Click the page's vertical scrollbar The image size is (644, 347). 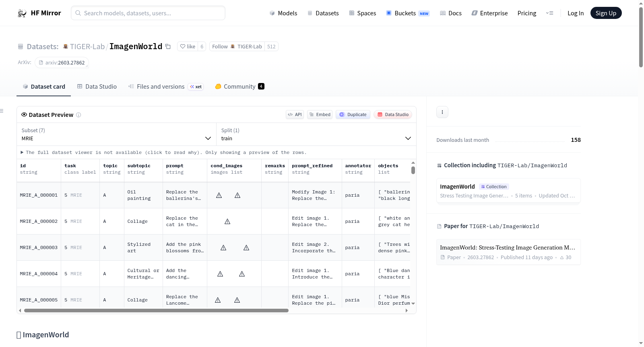[x=641, y=37]
